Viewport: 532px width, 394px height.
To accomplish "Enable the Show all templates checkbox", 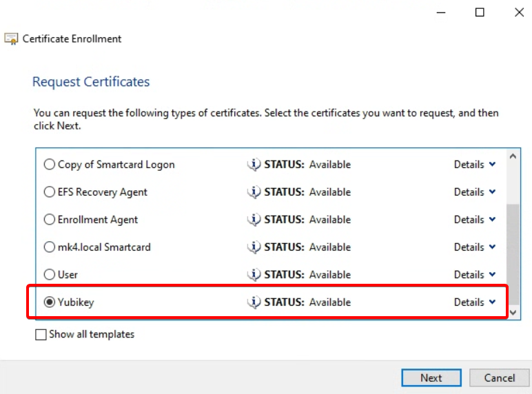I will 41,335.
